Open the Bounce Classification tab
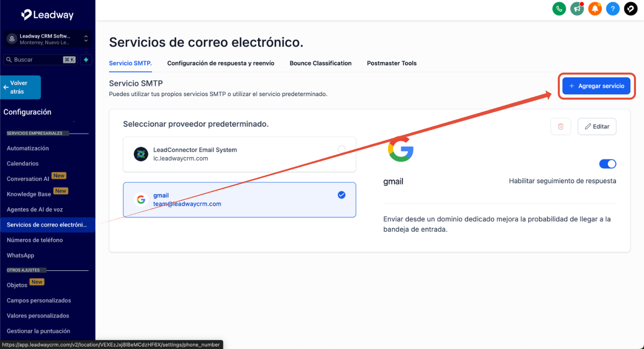This screenshot has width=644, height=349. (320, 63)
